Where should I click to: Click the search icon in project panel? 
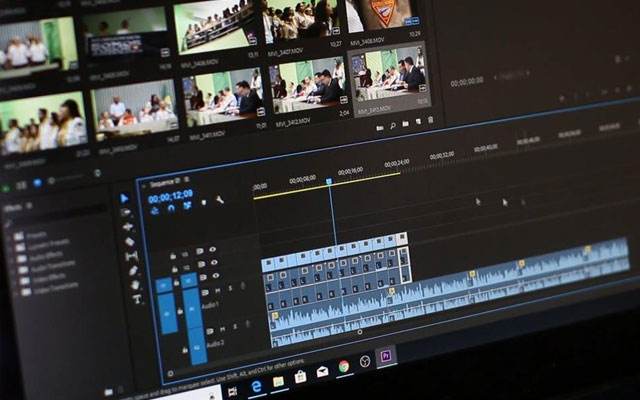click(x=392, y=125)
